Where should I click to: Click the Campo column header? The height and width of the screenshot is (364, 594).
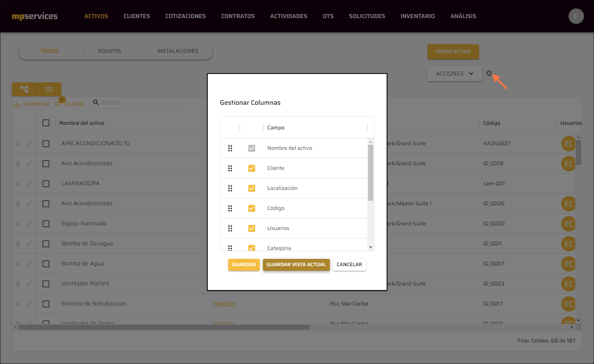[276, 127]
